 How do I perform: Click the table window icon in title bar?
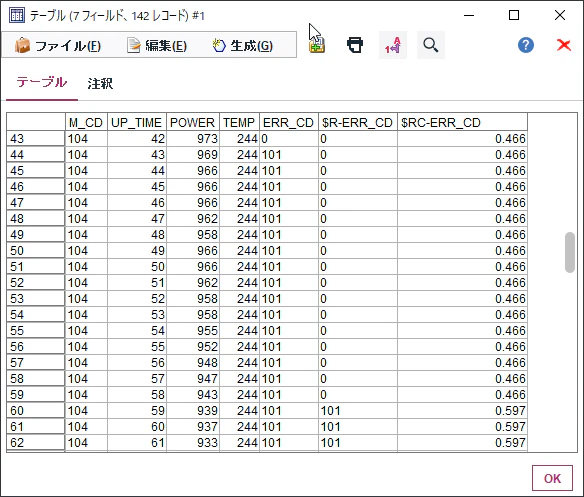pyautogui.click(x=17, y=15)
